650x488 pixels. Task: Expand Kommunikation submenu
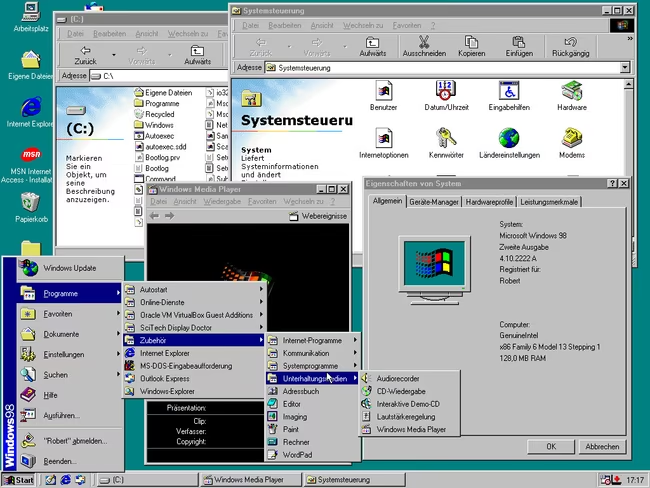pos(313,353)
